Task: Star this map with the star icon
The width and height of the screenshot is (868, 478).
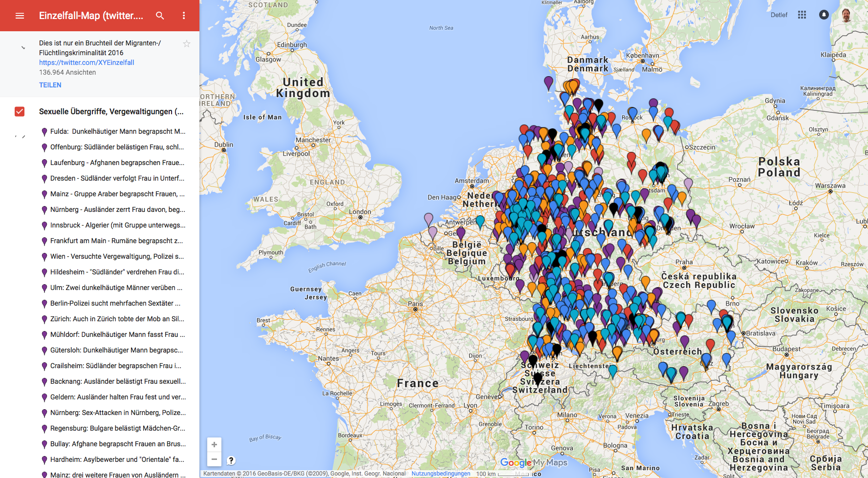Action: coord(187,44)
